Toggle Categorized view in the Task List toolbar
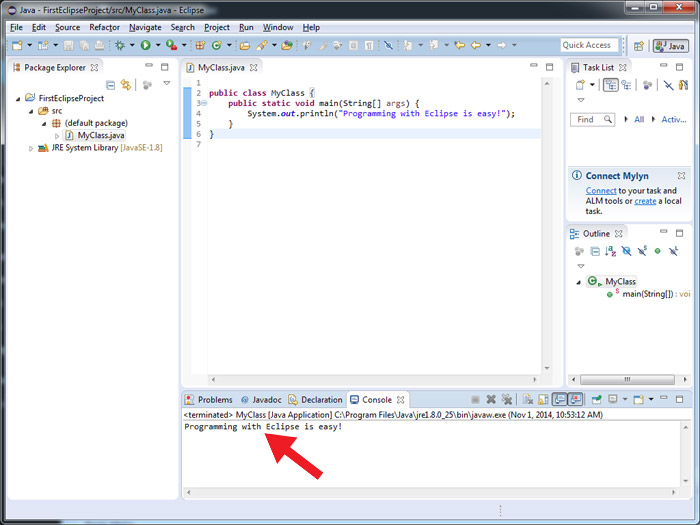The height and width of the screenshot is (525, 700). 610,85
